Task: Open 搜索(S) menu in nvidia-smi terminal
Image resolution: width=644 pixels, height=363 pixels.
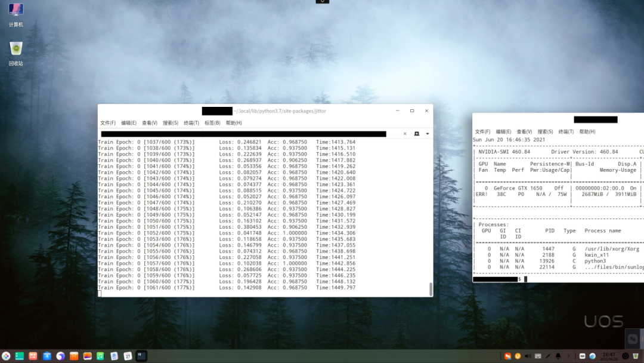Action: coord(545,132)
